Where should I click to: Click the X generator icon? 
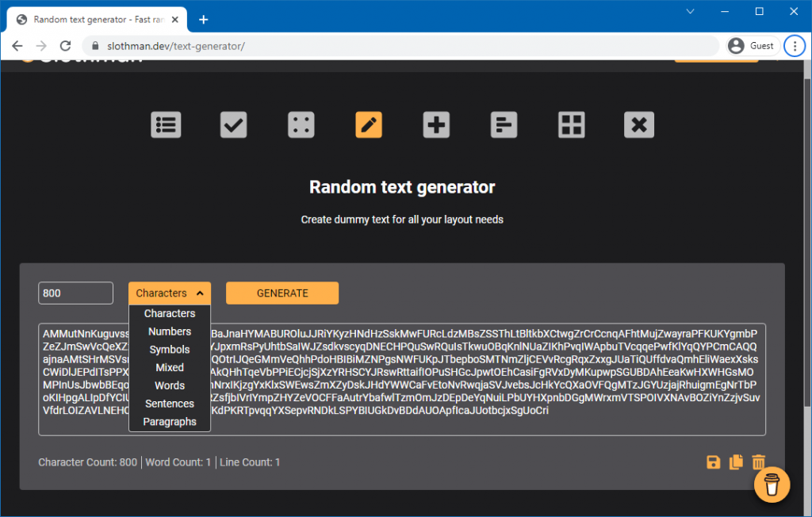tap(638, 124)
